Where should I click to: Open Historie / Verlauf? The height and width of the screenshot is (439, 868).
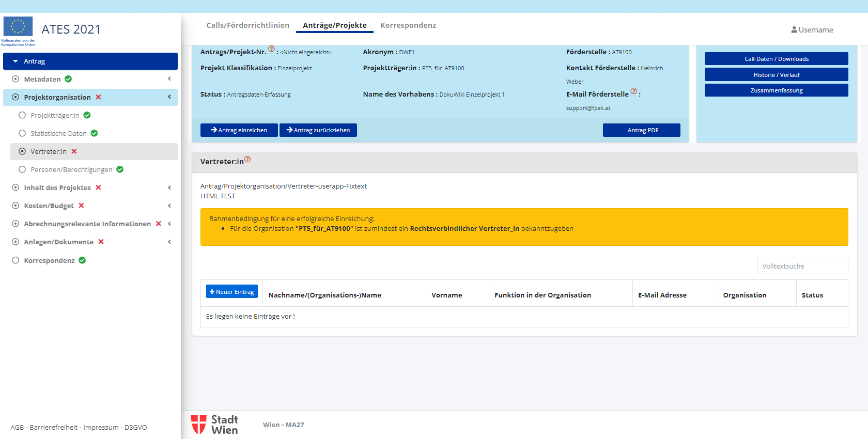pos(777,75)
